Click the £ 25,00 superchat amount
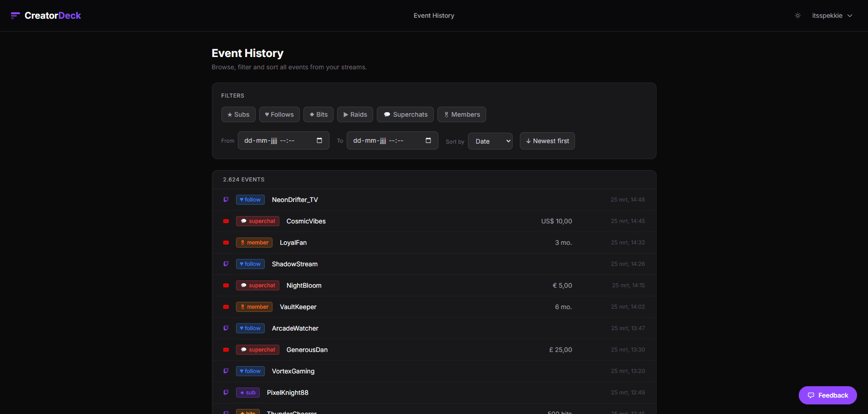 click(560, 350)
